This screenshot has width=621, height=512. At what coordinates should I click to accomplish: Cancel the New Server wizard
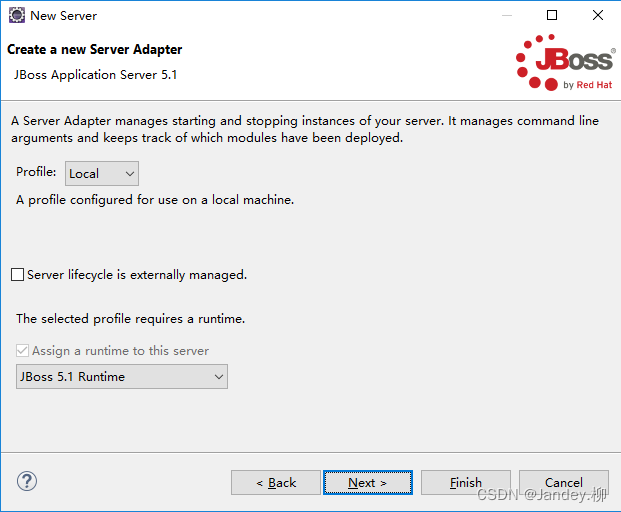tap(564, 483)
